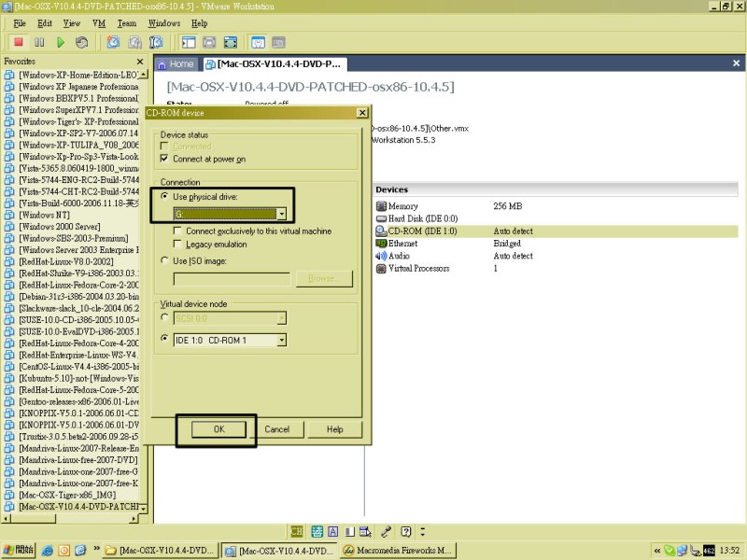Click Favorites horizontal scroll right arrow

[x=134, y=518]
